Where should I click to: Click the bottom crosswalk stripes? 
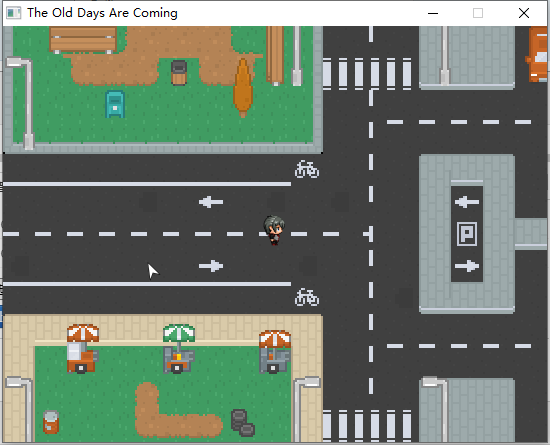[367, 426]
